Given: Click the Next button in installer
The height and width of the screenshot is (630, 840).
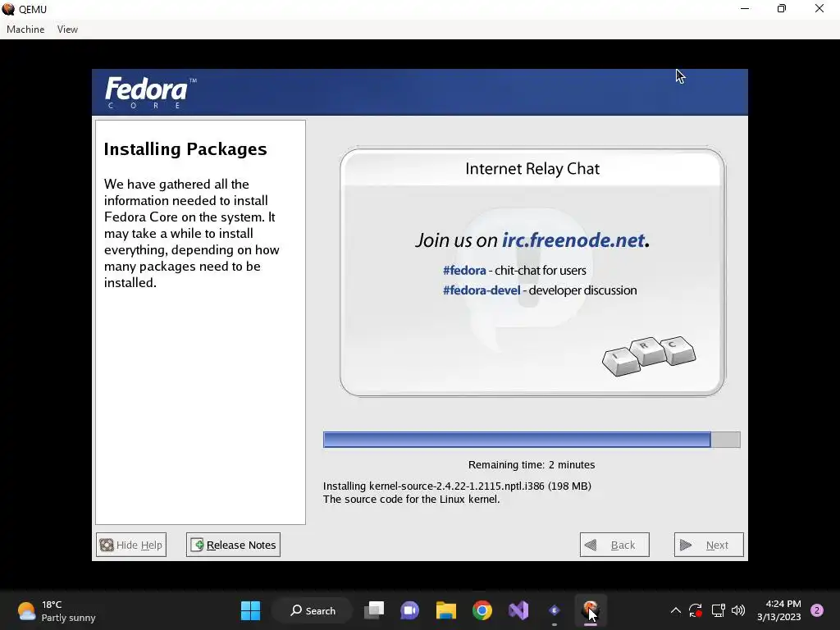Looking at the screenshot, I should [709, 545].
